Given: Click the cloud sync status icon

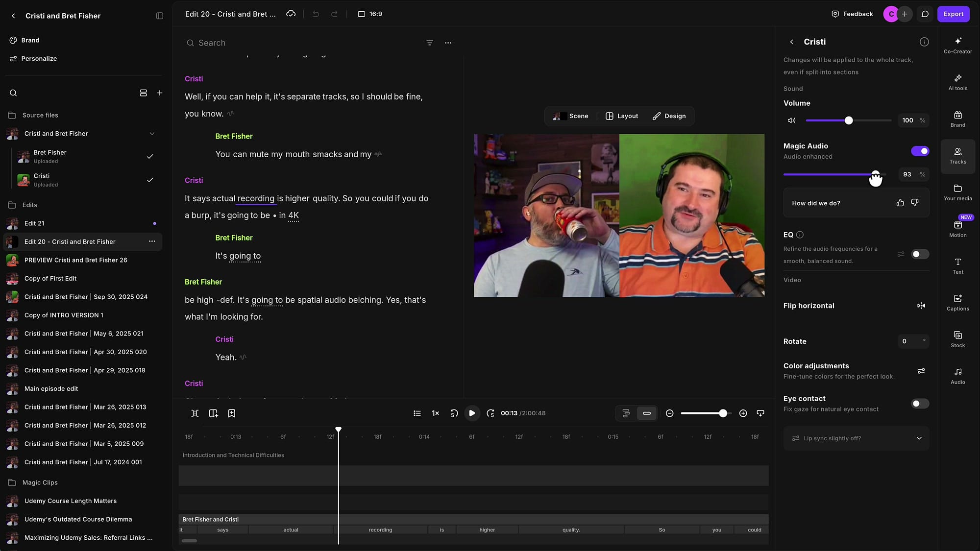Looking at the screenshot, I should (291, 14).
